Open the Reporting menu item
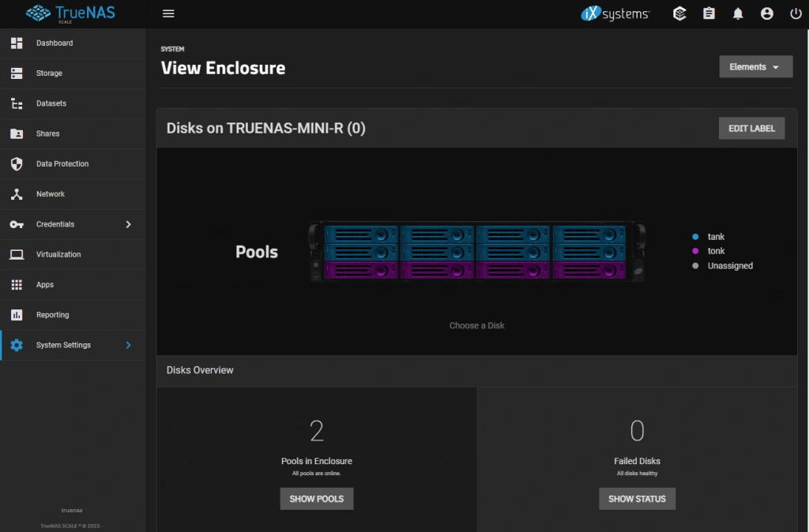The image size is (809, 532). [x=73, y=315]
